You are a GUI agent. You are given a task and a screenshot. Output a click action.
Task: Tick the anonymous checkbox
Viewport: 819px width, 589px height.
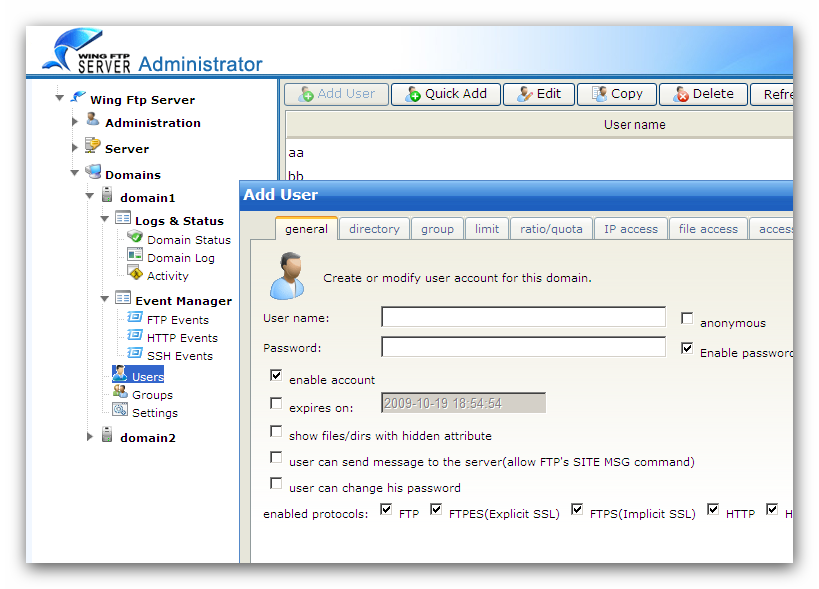687,318
